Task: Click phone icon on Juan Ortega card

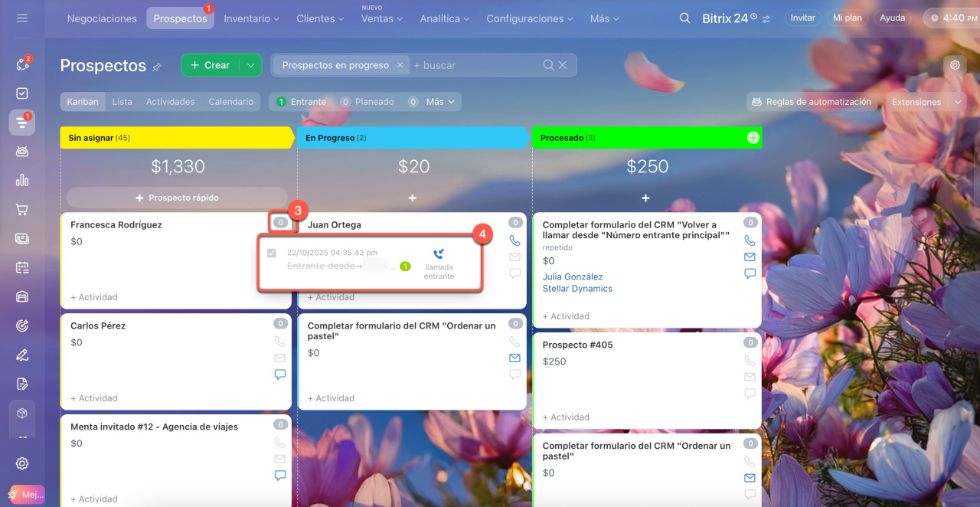Action: click(514, 240)
